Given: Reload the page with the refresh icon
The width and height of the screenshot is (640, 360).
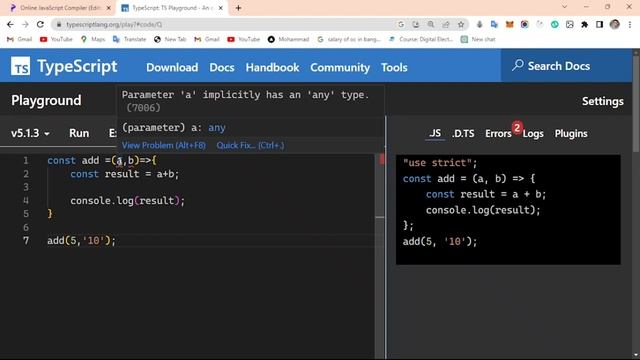Looking at the screenshot, I should (x=40, y=24).
